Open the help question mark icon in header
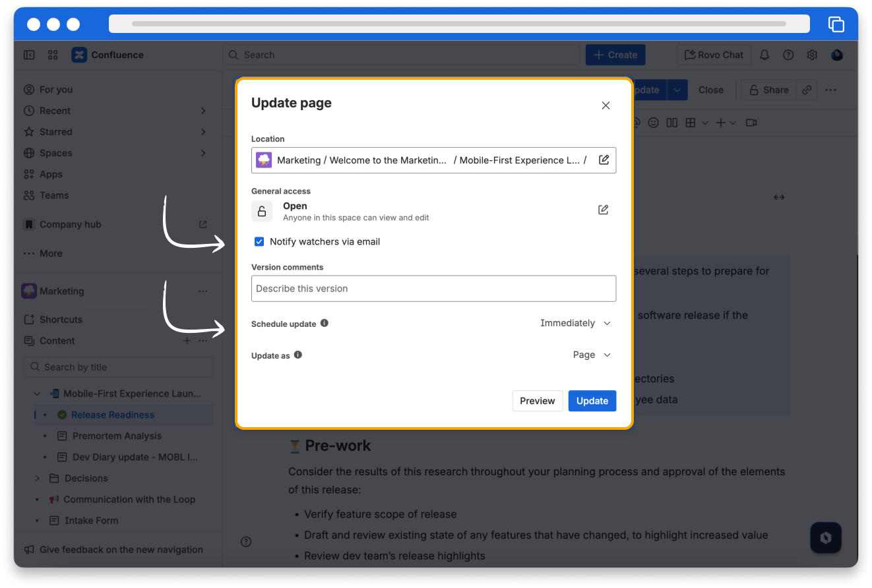872x588 pixels. [788, 55]
